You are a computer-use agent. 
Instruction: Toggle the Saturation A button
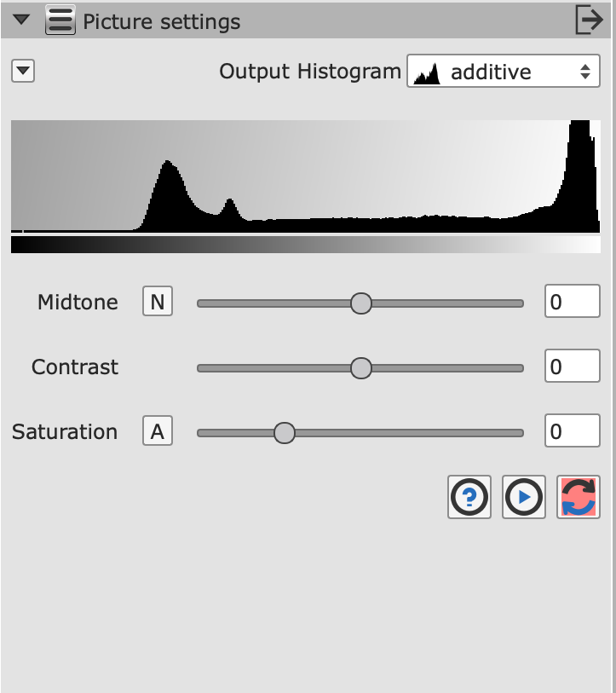point(158,431)
